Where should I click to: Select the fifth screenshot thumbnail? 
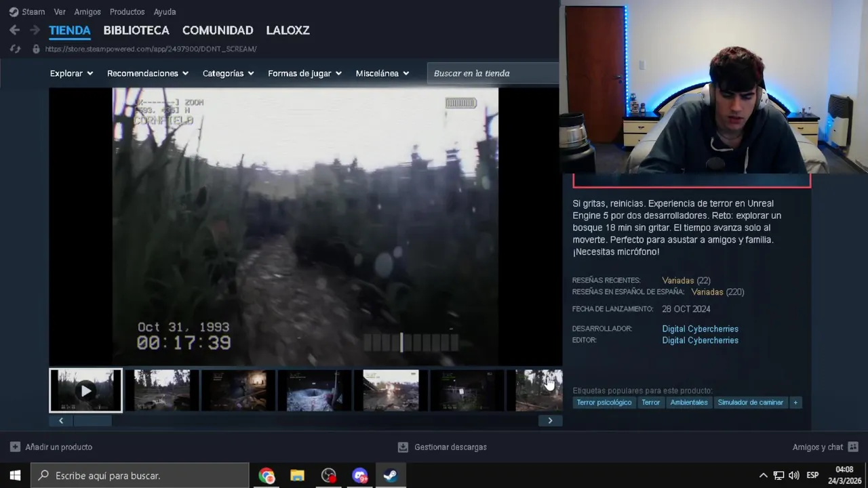(x=391, y=390)
